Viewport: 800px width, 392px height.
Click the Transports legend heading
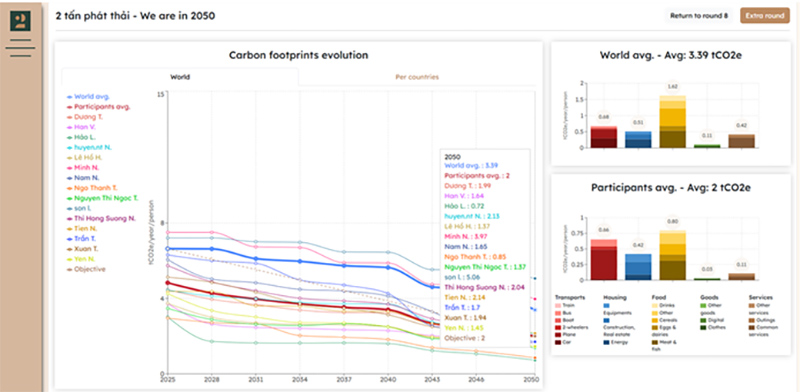click(570, 297)
